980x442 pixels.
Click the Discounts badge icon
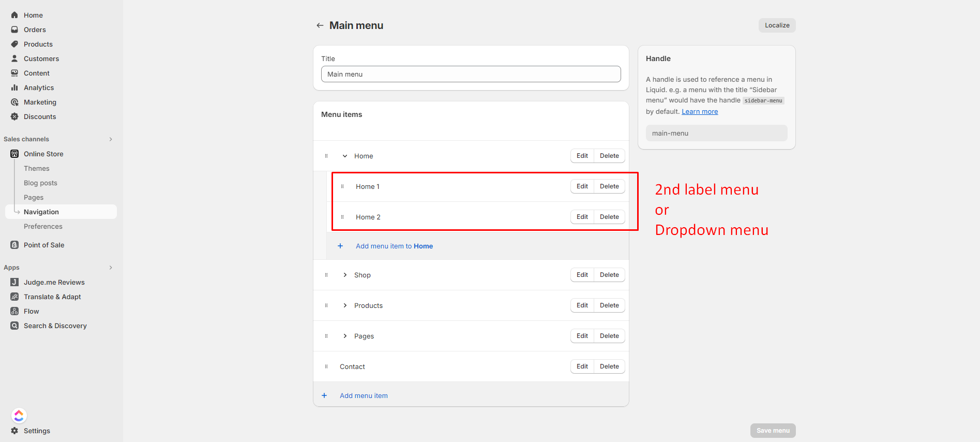14,116
